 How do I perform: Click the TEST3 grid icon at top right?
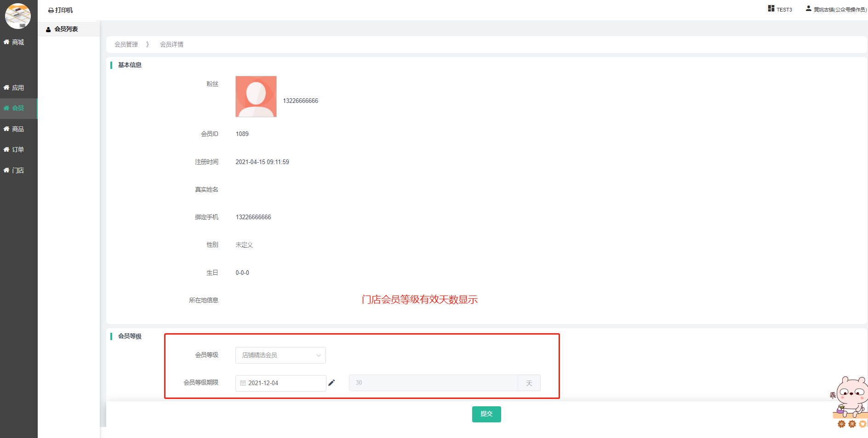(x=771, y=9)
